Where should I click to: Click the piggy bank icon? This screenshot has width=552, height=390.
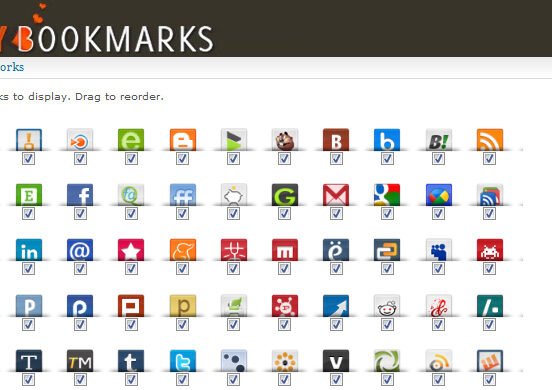(x=234, y=195)
